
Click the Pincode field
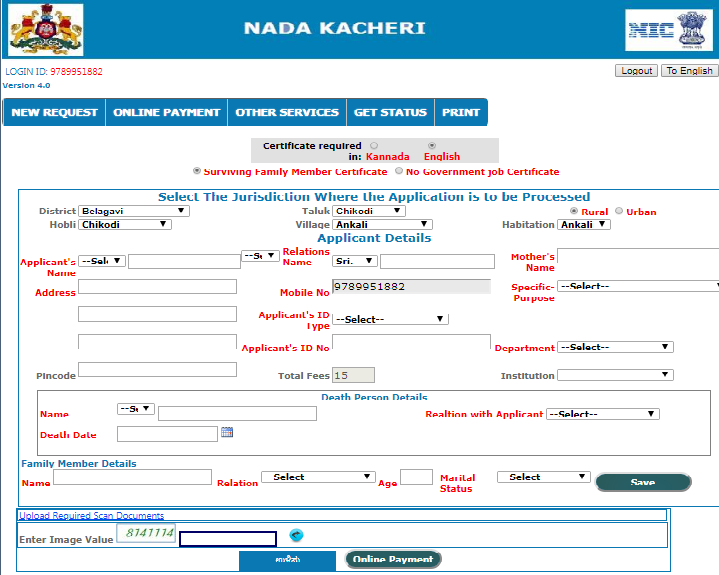[x=157, y=370]
